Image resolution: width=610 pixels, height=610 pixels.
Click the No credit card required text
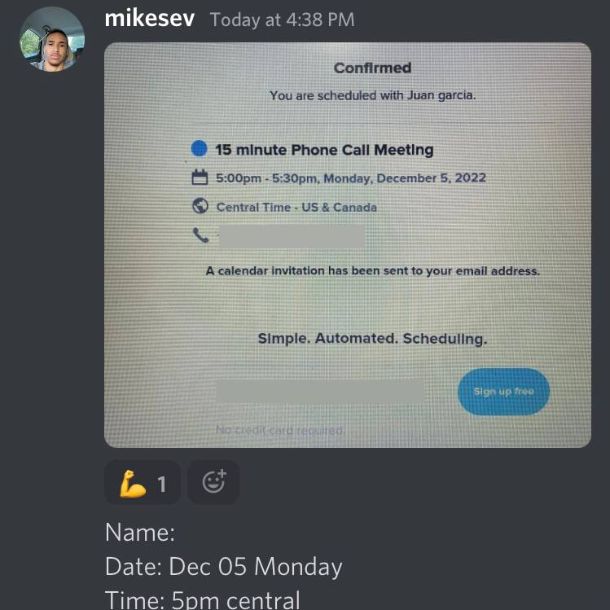click(280, 430)
